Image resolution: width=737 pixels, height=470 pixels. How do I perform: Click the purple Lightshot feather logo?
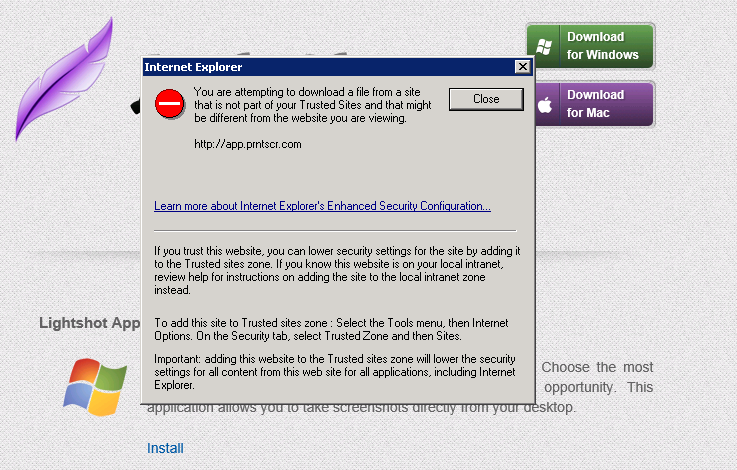coord(64,79)
